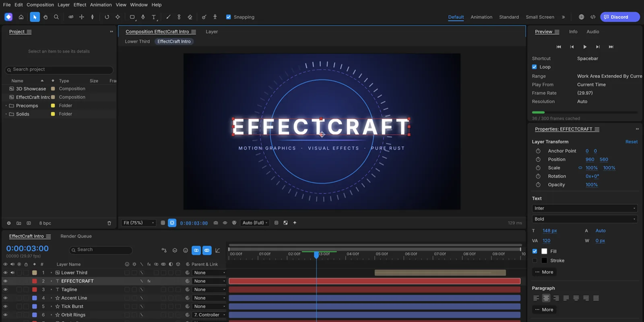
Task: Open the Auto (Full) resolution dropdown
Action: tap(255, 223)
